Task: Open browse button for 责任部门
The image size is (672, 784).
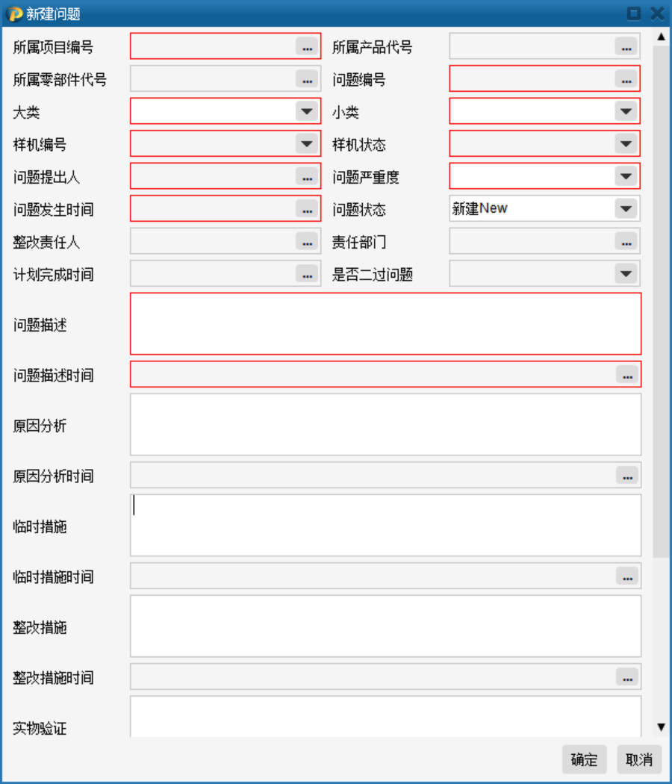Action: pos(626,241)
